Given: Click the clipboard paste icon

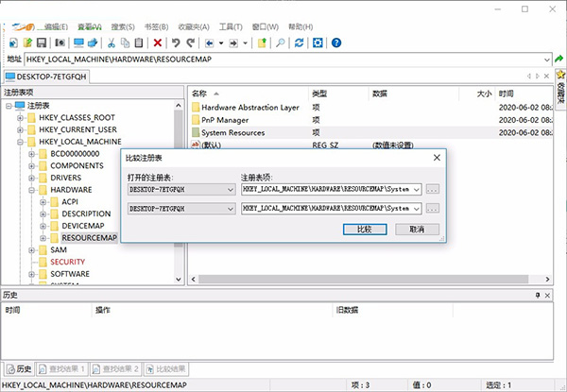Looking at the screenshot, I should tap(139, 43).
